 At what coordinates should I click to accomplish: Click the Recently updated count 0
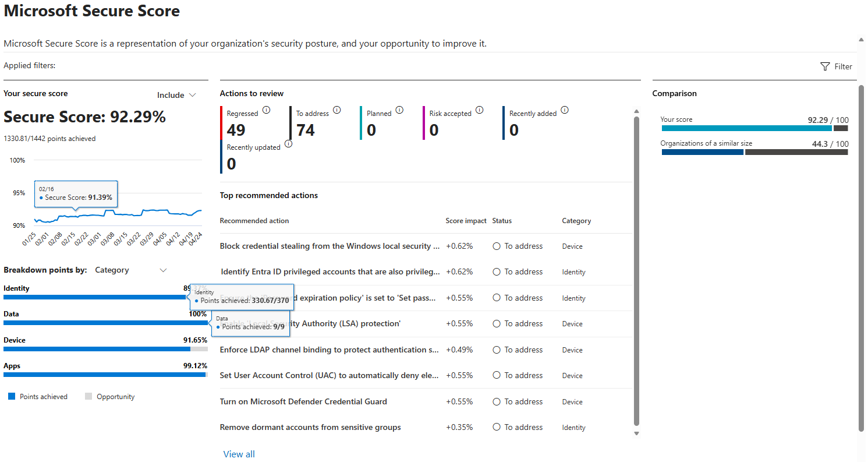(232, 164)
